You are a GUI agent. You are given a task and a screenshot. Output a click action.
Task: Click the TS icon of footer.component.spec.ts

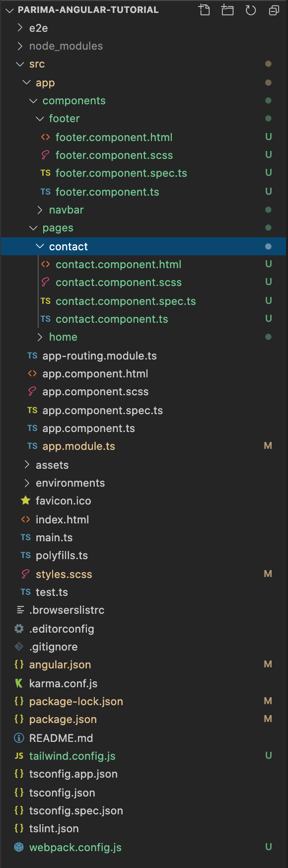[45, 173]
